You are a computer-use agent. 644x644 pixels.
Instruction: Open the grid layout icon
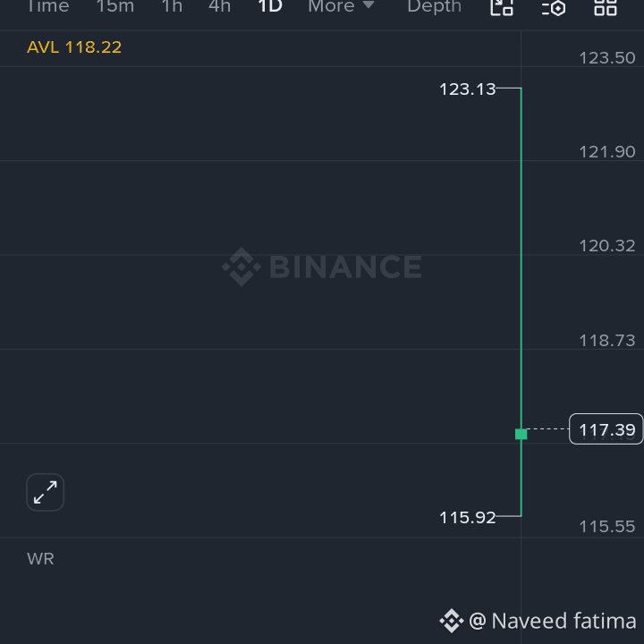click(x=606, y=7)
